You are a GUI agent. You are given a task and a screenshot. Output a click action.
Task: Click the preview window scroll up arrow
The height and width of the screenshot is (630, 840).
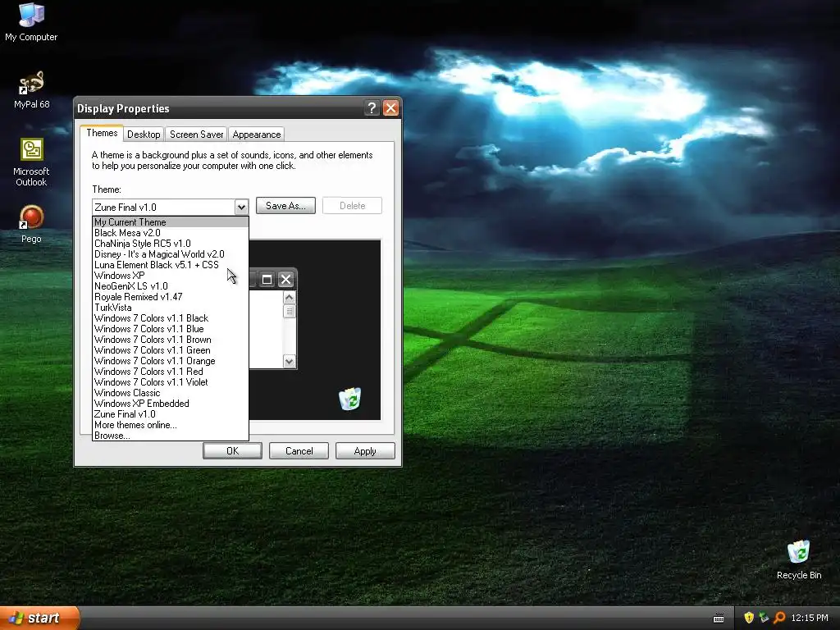click(290, 297)
